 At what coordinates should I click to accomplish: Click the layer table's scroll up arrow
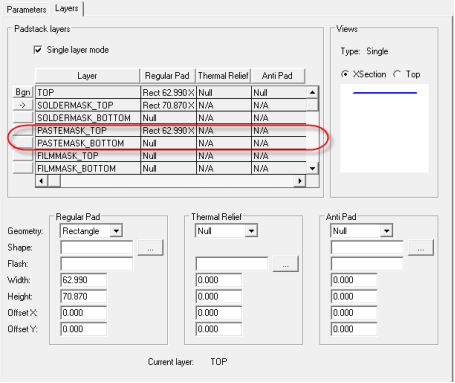[312, 92]
